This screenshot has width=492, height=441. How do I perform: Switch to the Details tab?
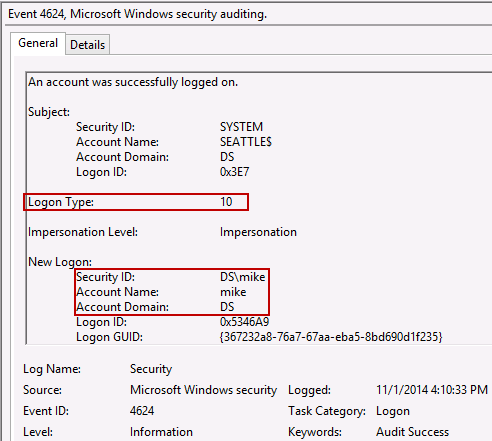88,44
